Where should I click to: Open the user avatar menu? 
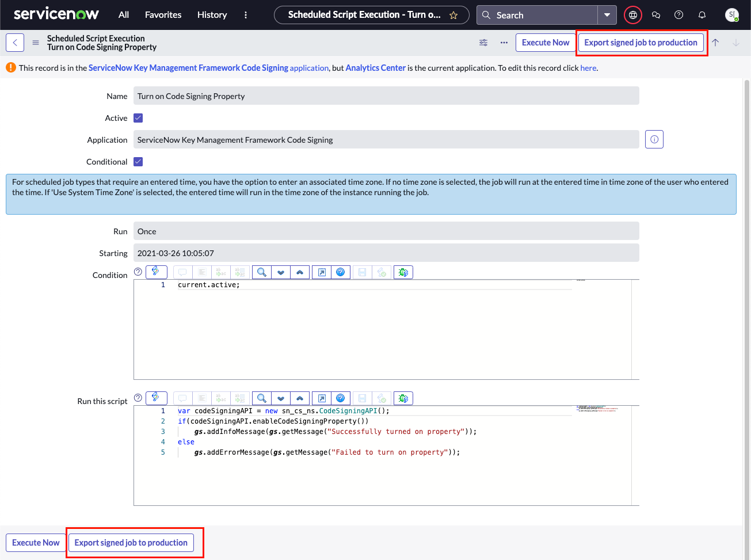[x=732, y=15]
